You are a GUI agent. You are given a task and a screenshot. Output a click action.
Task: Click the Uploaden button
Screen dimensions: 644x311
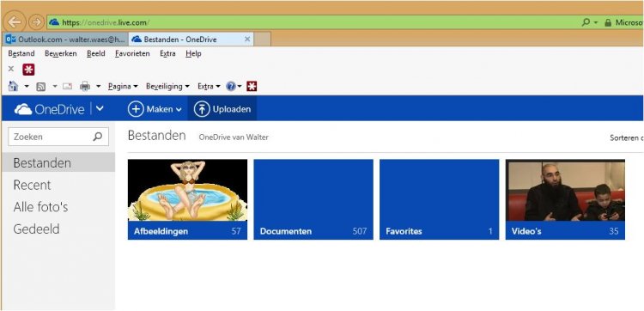pyautogui.click(x=222, y=109)
